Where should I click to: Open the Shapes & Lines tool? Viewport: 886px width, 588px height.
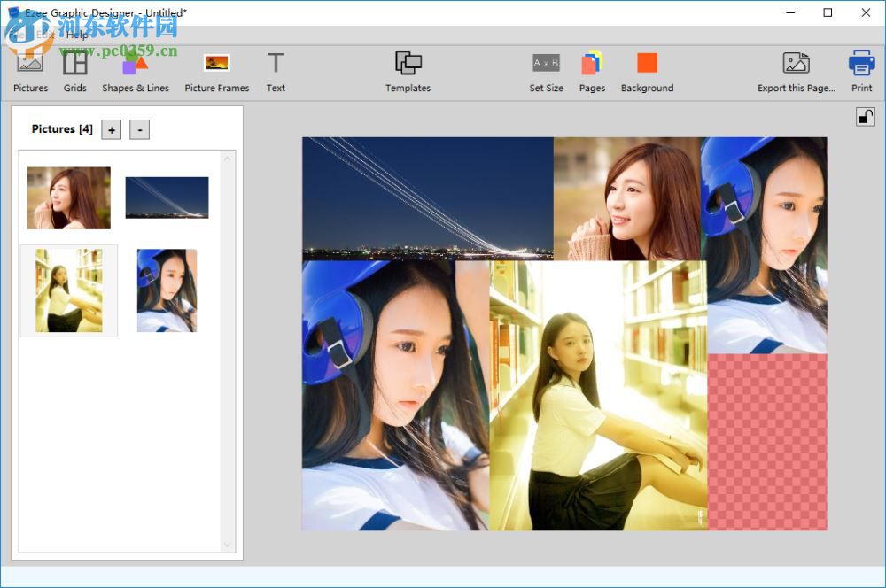click(x=135, y=69)
